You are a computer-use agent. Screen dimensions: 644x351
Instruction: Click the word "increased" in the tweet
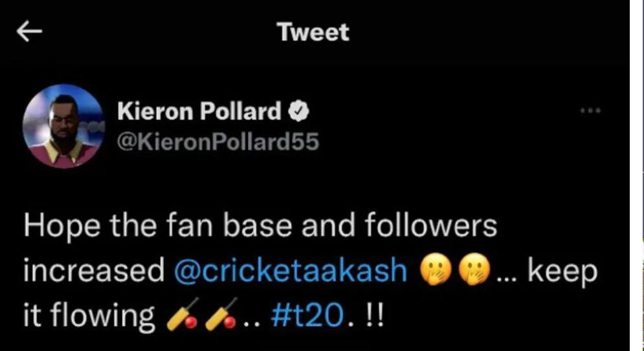pos(94,271)
